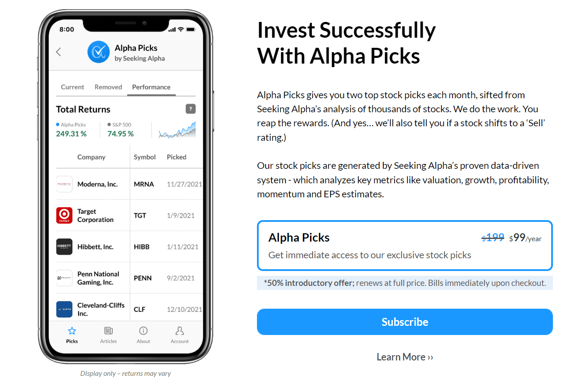Click the Moderna company logo
The image size is (588, 385).
[x=64, y=184]
